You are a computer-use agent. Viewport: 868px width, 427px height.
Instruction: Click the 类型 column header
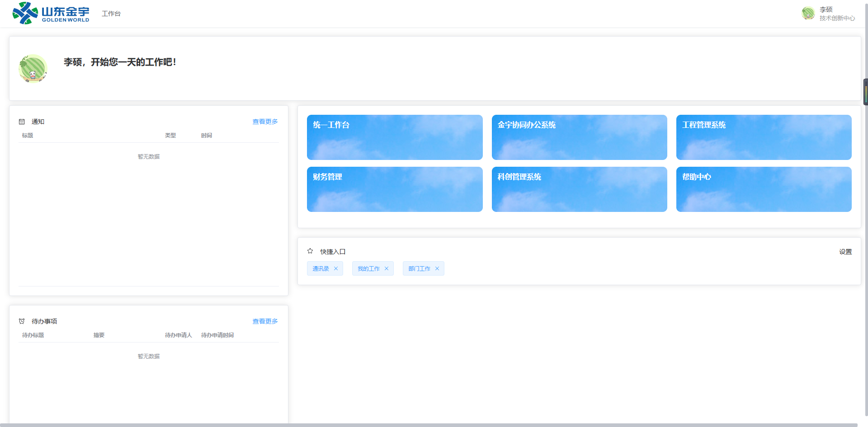pos(170,136)
